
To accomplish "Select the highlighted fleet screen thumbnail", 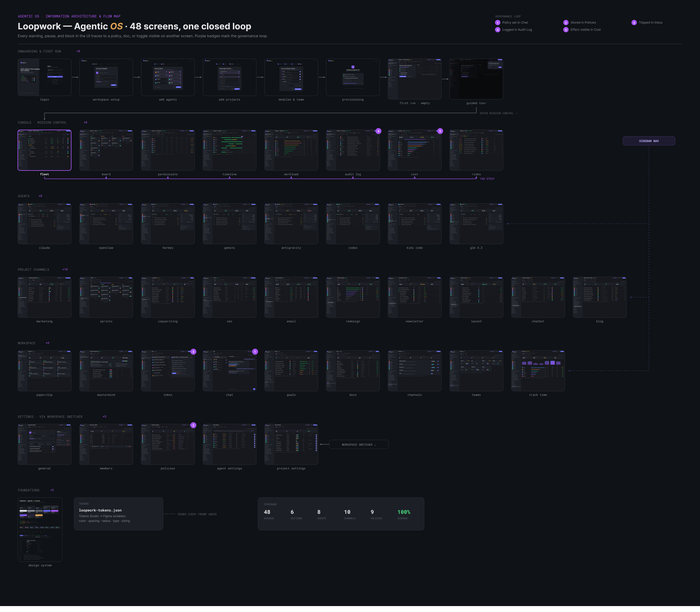I will [44, 150].
